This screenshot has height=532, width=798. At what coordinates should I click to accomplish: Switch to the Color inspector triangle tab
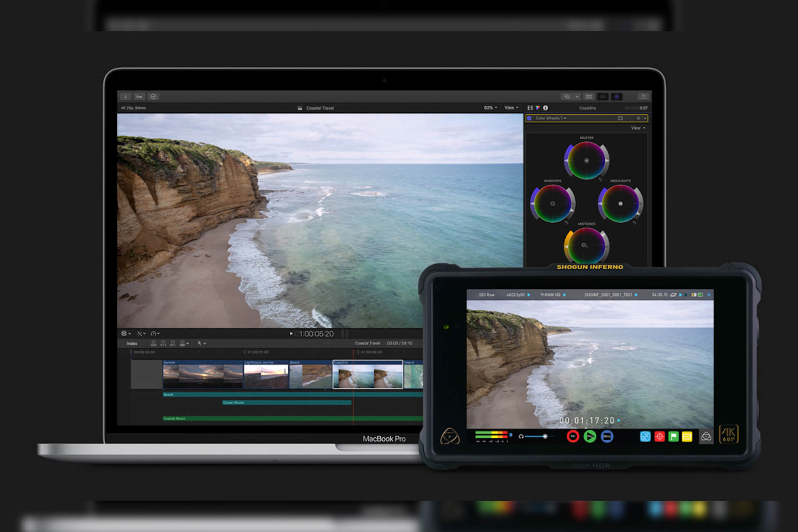[538, 108]
